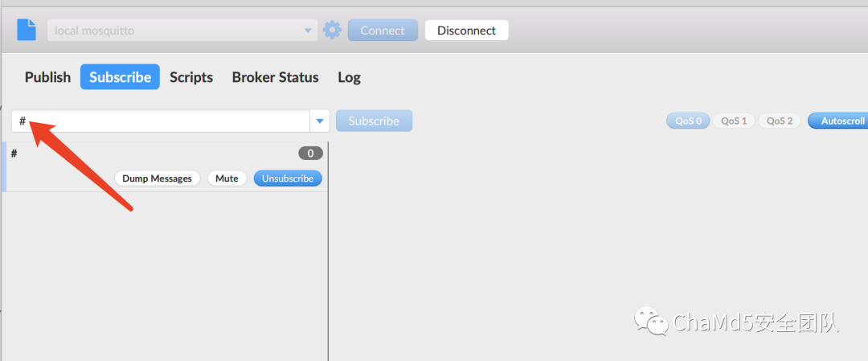The width and height of the screenshot is (868, 361).
Task: Select QoS 0 option
Action: point(688,121)
